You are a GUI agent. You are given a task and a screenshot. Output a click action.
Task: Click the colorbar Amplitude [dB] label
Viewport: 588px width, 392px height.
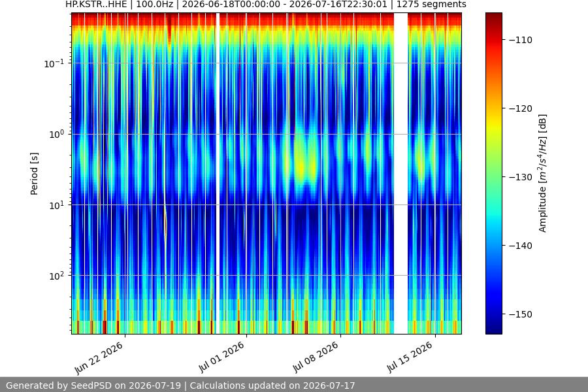click(543, 173)
